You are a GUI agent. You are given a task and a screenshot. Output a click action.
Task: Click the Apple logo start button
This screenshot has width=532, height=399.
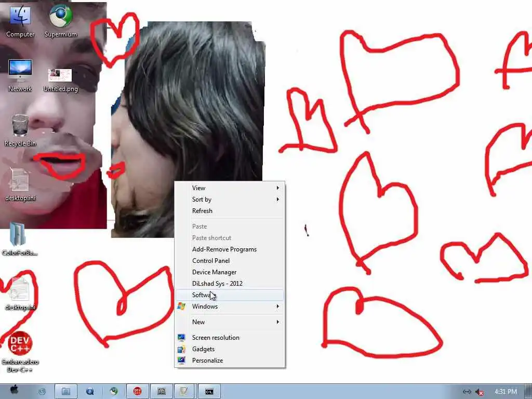14,390
